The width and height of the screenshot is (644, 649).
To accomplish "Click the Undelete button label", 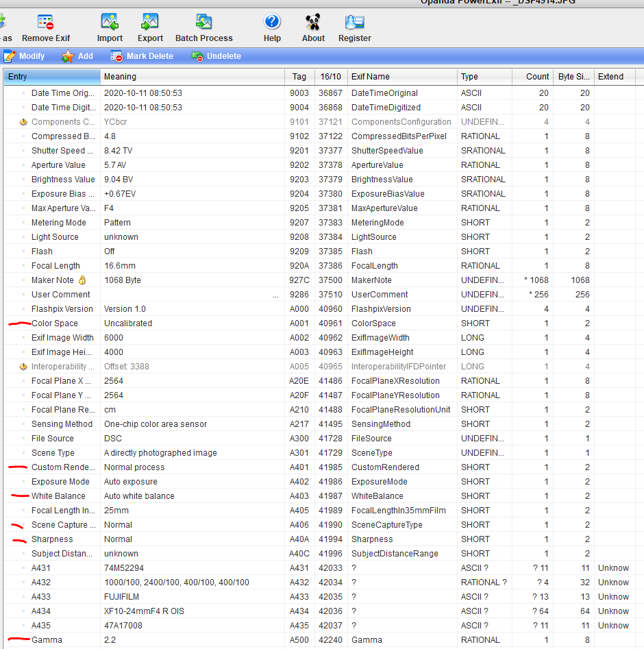I will tap(224, 56).
